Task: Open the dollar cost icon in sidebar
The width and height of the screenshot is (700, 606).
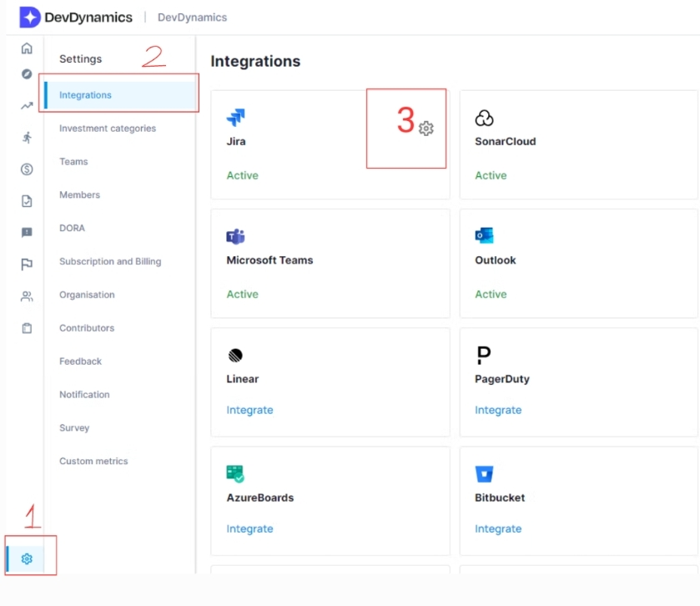Action: pyautogui.click(x=27, y=169)
